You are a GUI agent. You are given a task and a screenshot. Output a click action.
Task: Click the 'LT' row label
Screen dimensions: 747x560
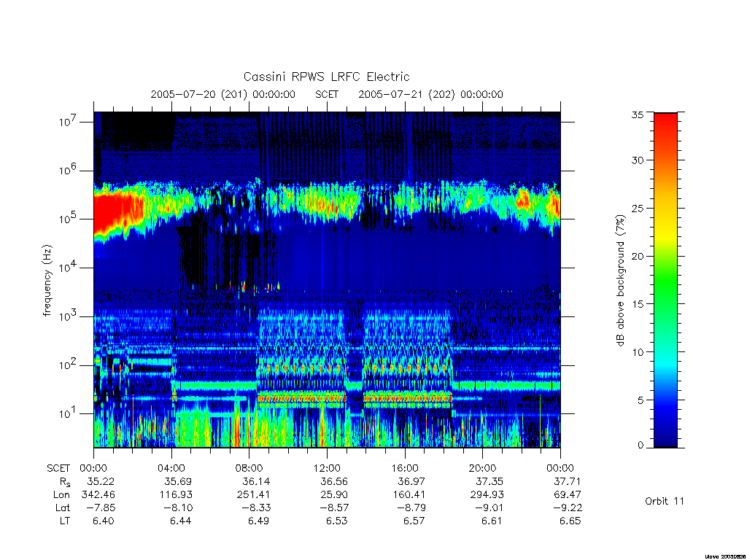point(65,521)
